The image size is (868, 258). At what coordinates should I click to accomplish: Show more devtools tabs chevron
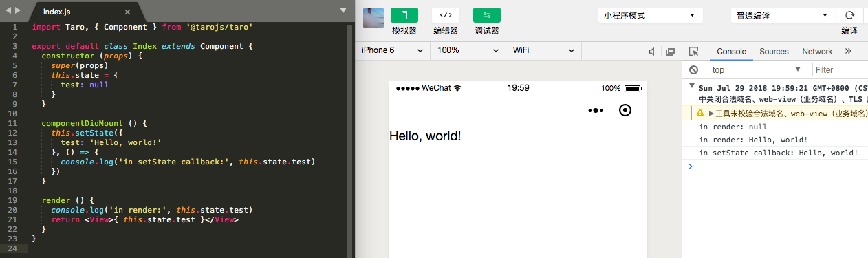tap(848, 52)
